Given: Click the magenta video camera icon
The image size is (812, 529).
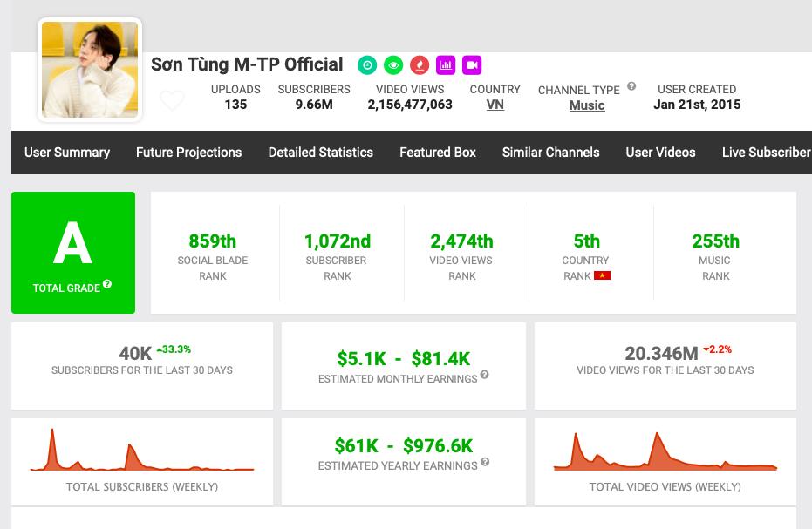Looking at the screenshot, I should pyautogui.click(x=472, y=65).
